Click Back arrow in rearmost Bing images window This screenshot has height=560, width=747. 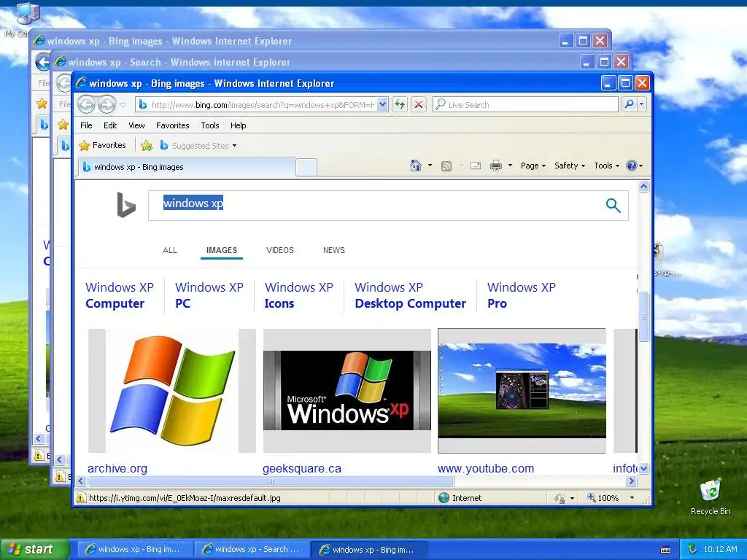click(43, 62)
